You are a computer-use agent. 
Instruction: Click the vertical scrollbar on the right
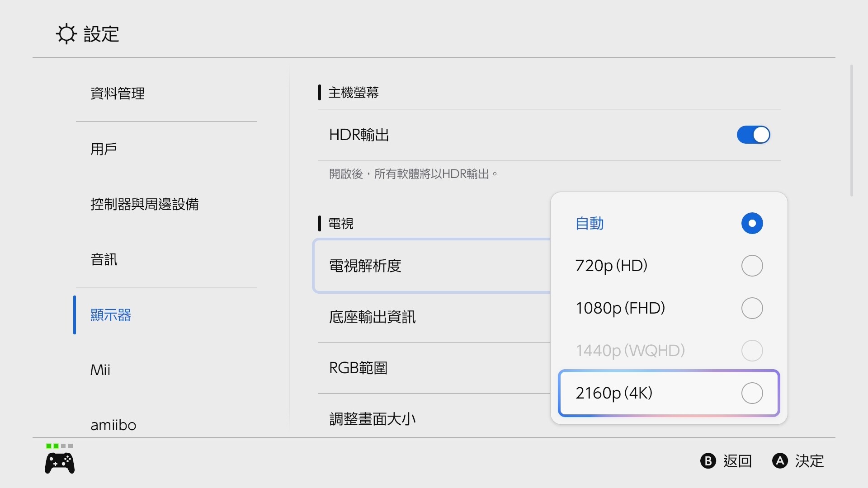[852, 131]
